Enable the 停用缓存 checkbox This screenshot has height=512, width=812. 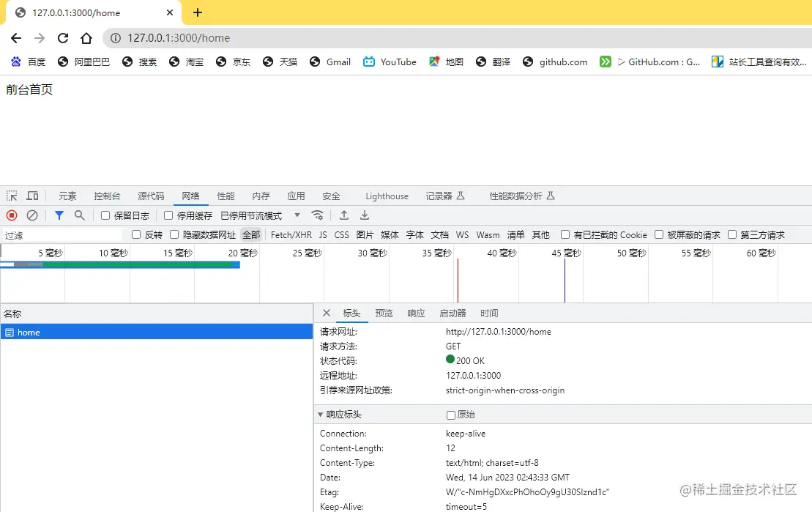(x=168, y=215)
